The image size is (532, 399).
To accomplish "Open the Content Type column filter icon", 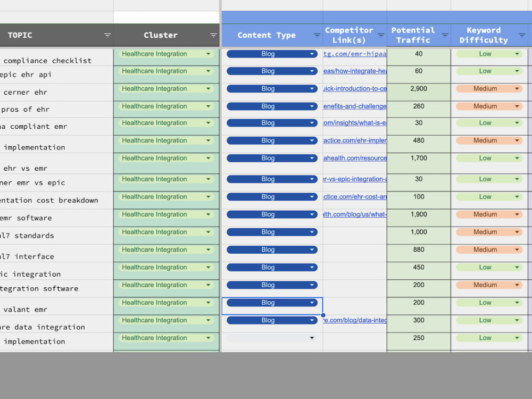I will [317, 35].
